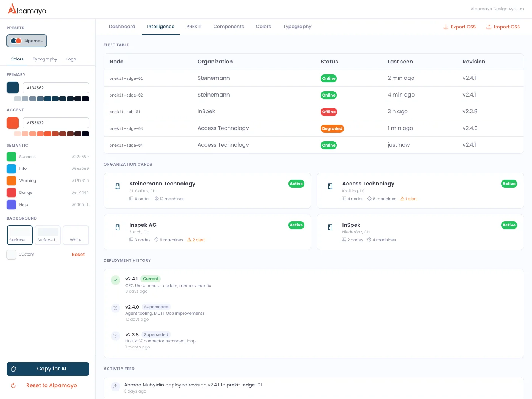Open the Colors tab in top navigation
532x399 pixels.
click(x=263, y=27)
